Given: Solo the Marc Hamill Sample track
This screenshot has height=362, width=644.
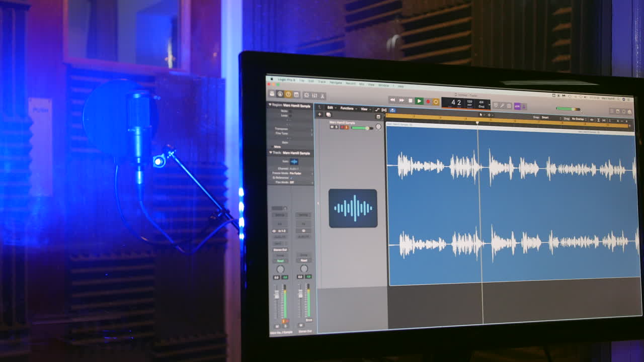Looking at the screenshot, I should (x=337, y=127).
